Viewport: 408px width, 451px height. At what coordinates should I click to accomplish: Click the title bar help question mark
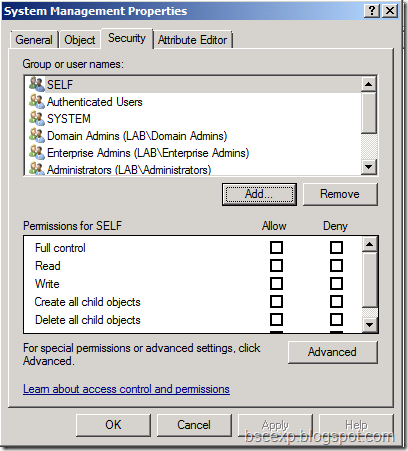pyautogui.click(x=372, y=11)
